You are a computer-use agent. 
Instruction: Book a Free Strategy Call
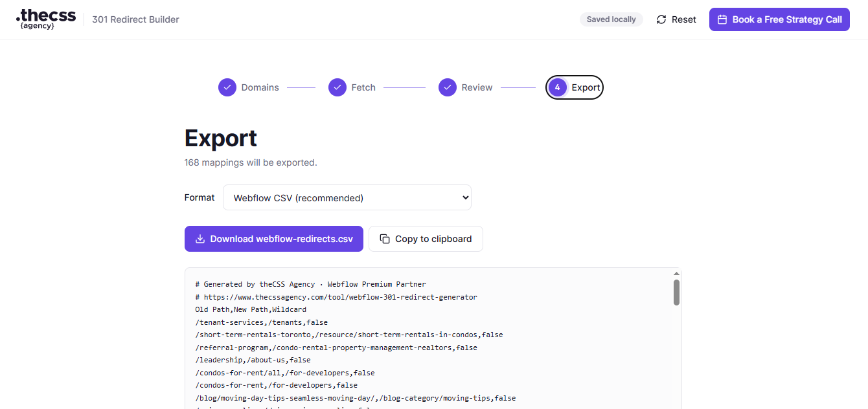click(x=779, y=19)
